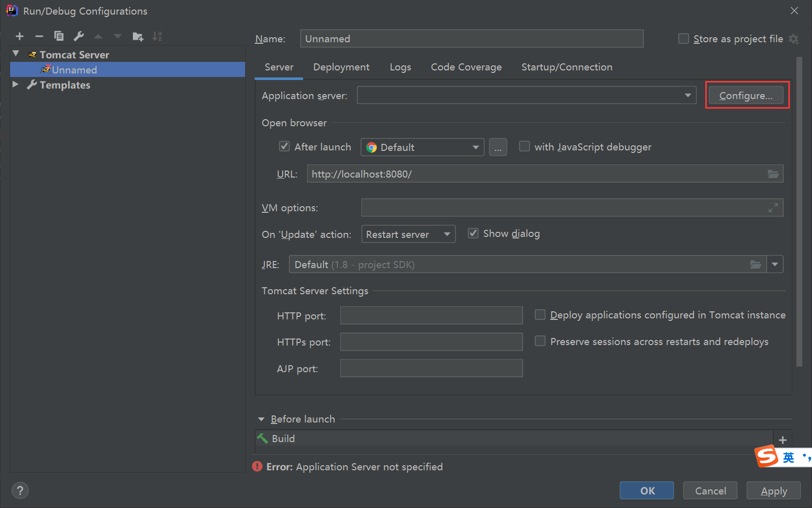Open browse folder icon in URL field
812x508 pixels.
[773, 174]
